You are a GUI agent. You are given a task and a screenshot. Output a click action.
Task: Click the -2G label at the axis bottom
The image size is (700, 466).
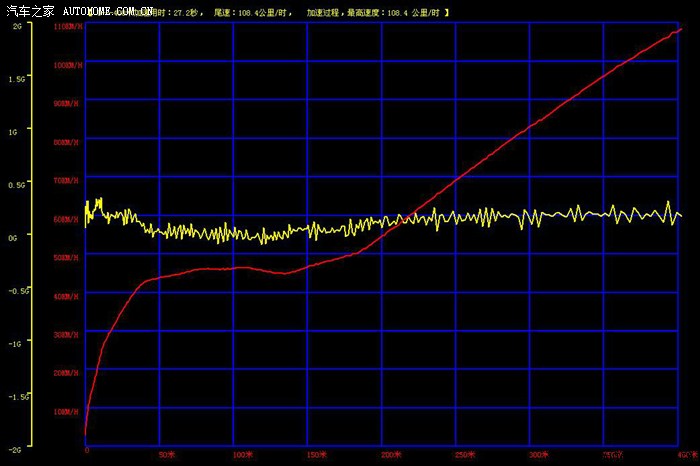click(16, 449)
